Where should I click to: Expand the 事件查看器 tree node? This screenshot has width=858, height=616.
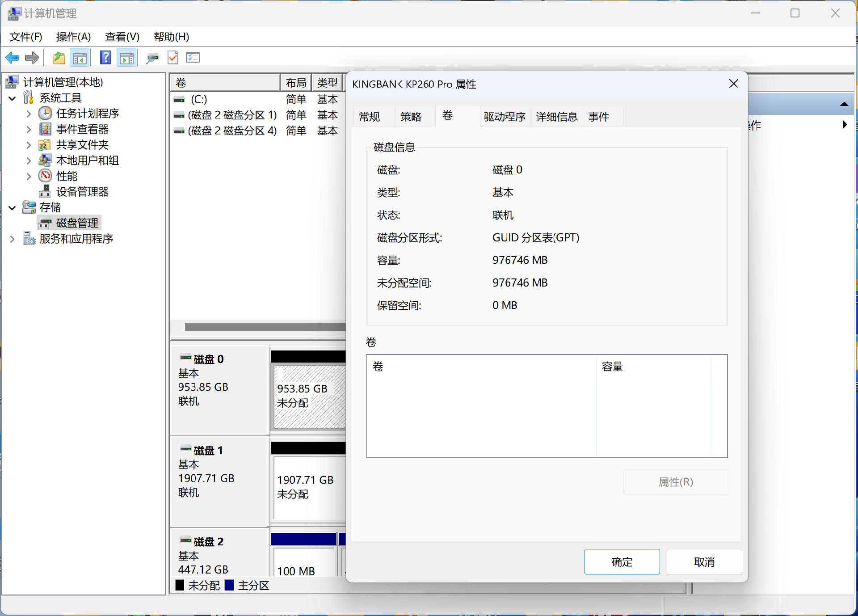29,129
